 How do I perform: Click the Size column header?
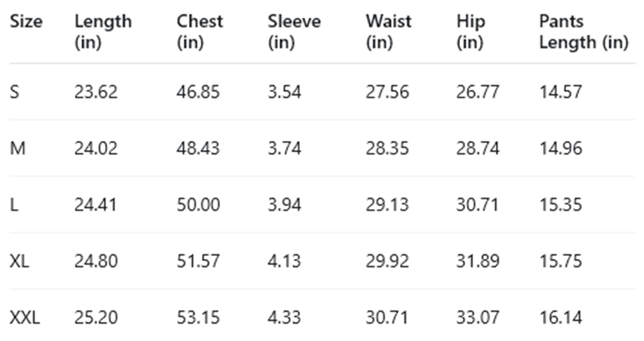pos(26,22)
